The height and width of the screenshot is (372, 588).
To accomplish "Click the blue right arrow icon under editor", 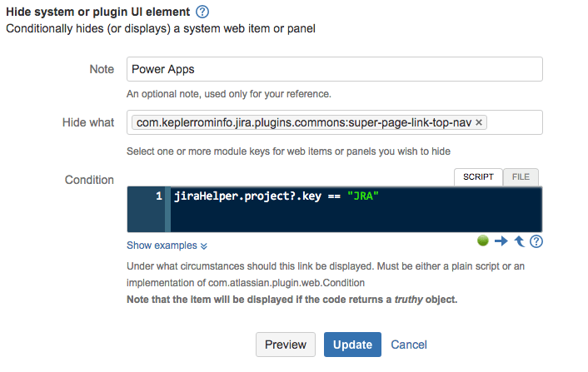I will click(501, 241).
